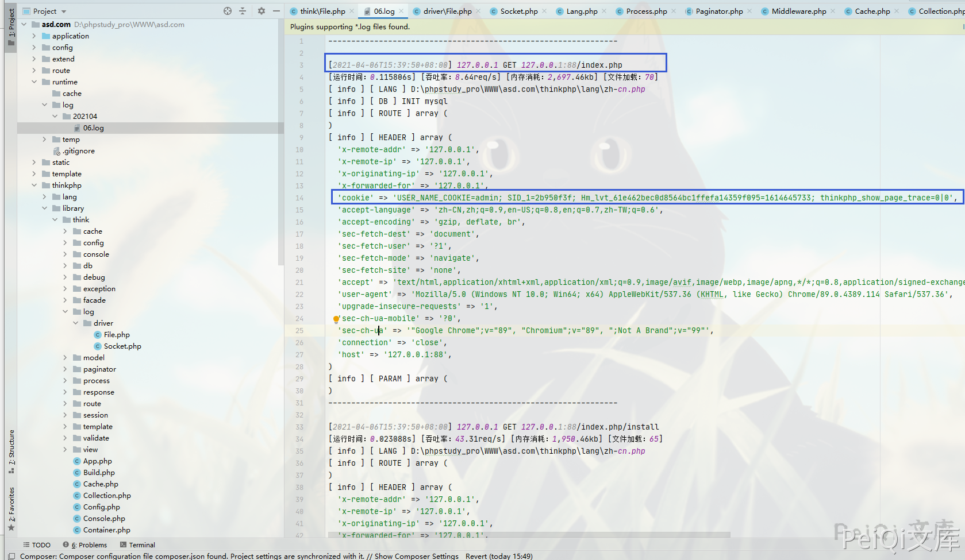Select File.php in the project tree
The height and width of the screenshot is (560, 965).
pos(116,335)
